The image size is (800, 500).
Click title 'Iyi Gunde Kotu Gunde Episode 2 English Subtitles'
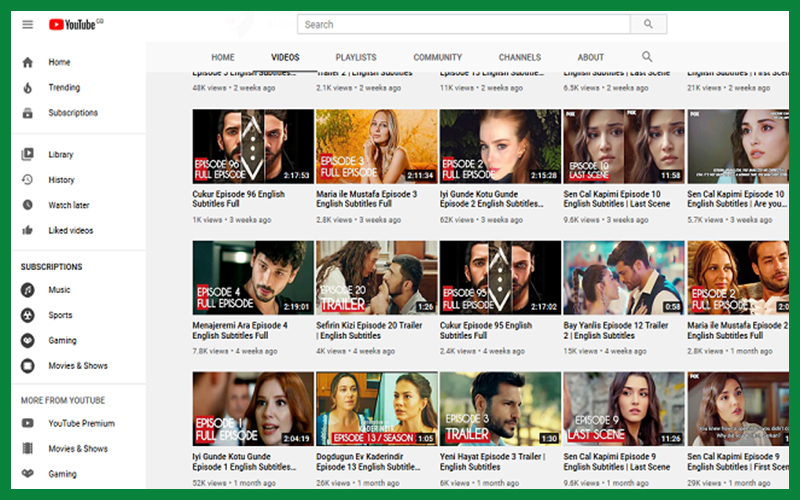click(492, 199)
